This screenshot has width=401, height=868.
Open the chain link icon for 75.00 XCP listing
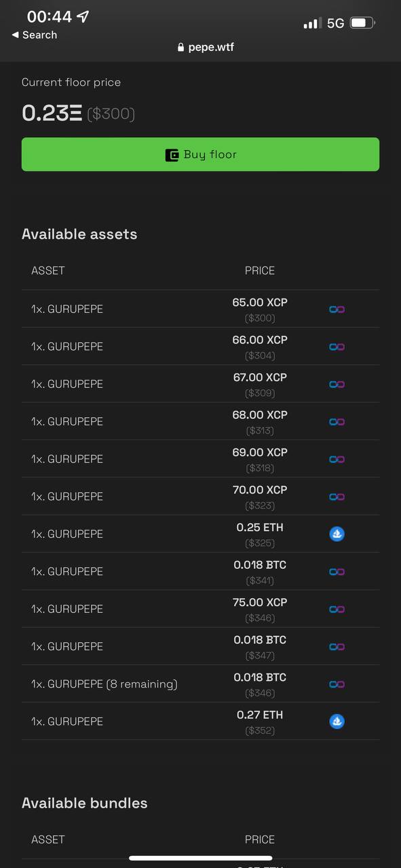[337, 609]
